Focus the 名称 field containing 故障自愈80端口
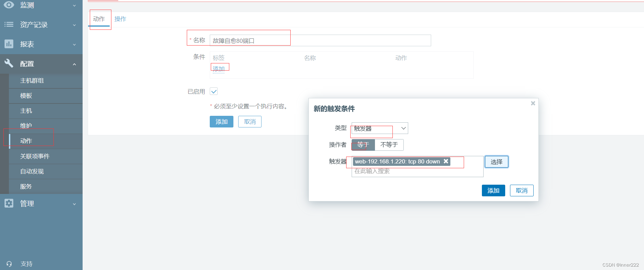The height and width of the screenshot is (270, 644). pyautogui.click(x=320, y=40)
